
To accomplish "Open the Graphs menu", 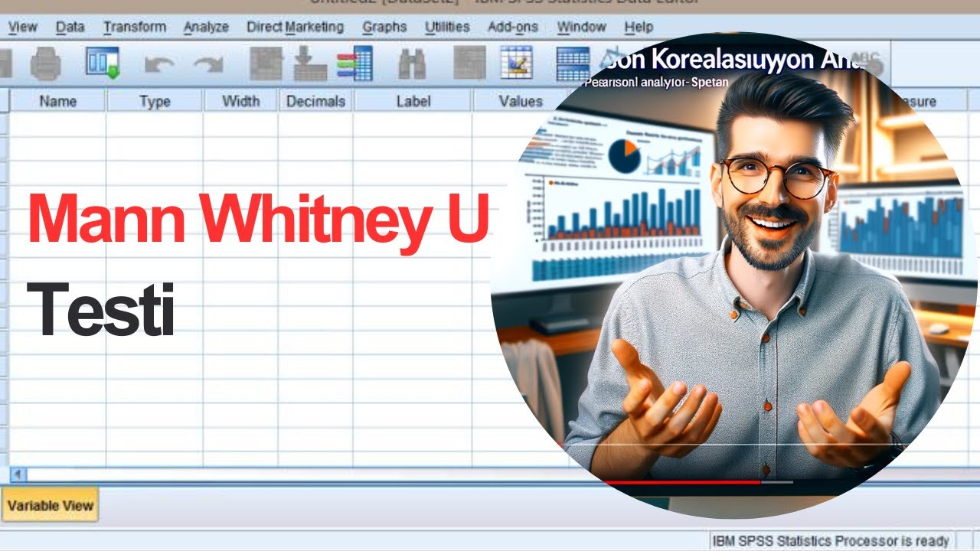I will tap(384, 27).
